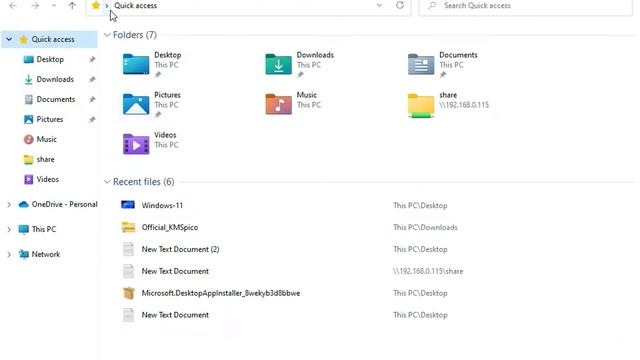Open Music from the sidebar
Image resolution: width=640 pixels, height=360 pixels.
click(x=47, y=139)
